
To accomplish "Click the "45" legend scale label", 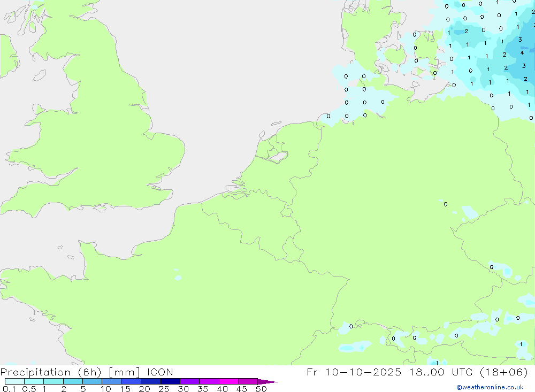I will tap(242, 389).
